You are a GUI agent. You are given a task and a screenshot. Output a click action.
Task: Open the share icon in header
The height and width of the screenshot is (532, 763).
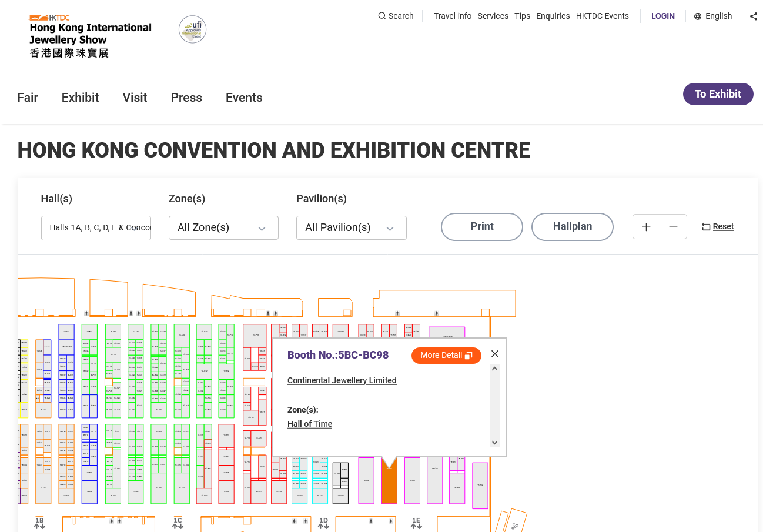[754, 16]
